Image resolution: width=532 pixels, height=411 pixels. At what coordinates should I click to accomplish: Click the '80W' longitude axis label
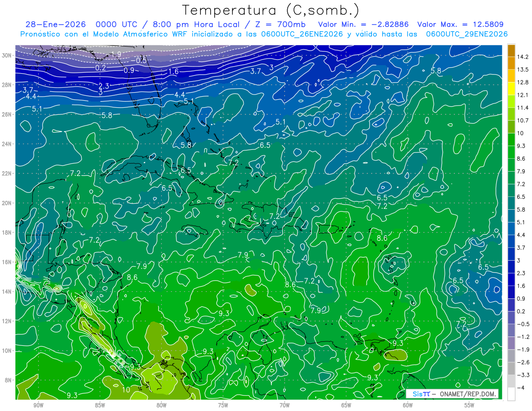pos(161,405)
